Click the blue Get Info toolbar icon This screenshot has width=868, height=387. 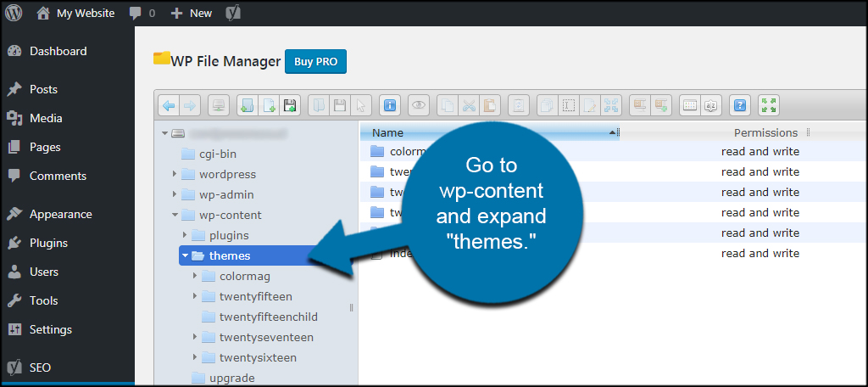coord(390,104)
